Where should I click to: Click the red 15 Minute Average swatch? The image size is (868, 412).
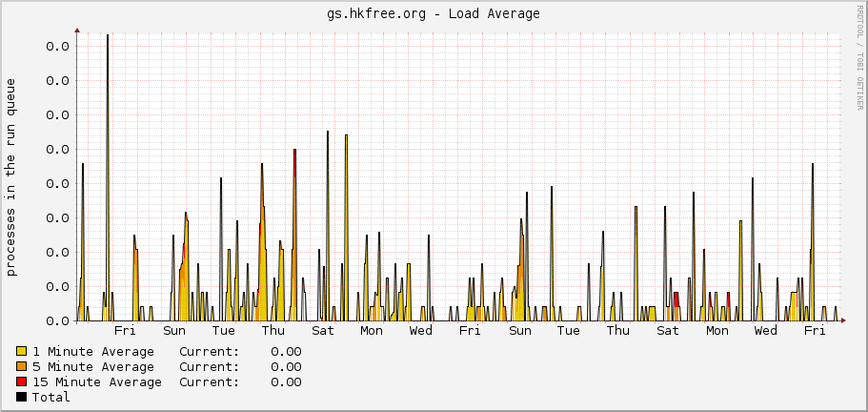[x=22, y=381]
